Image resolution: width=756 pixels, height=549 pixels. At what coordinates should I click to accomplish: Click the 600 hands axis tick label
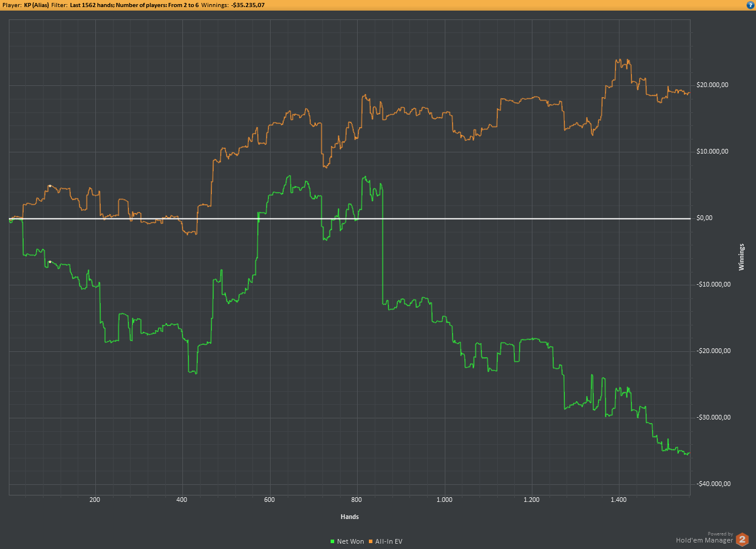pyautogui.click(x=269, y=500)
